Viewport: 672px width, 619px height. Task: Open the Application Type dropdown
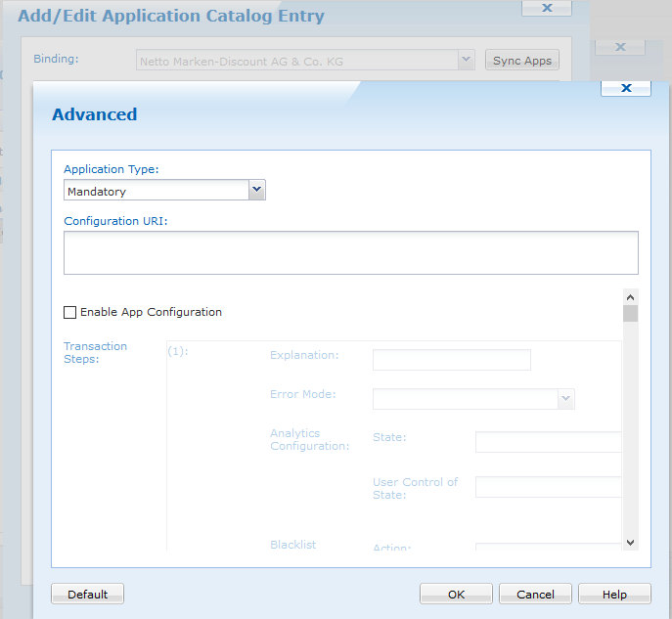(x=256, y=191)
